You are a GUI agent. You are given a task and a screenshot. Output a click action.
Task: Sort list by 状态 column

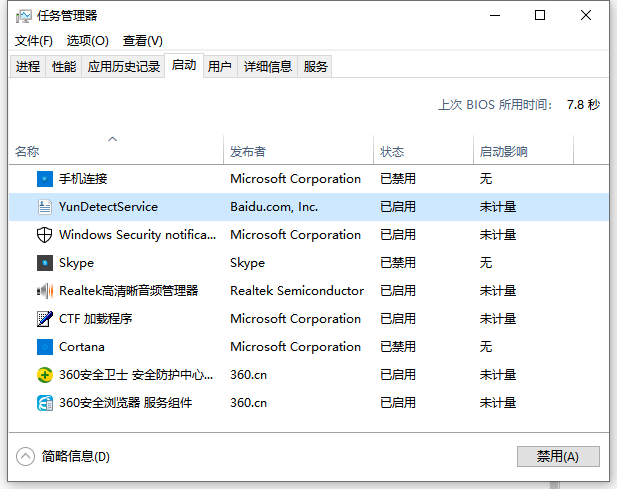(392, 152)
